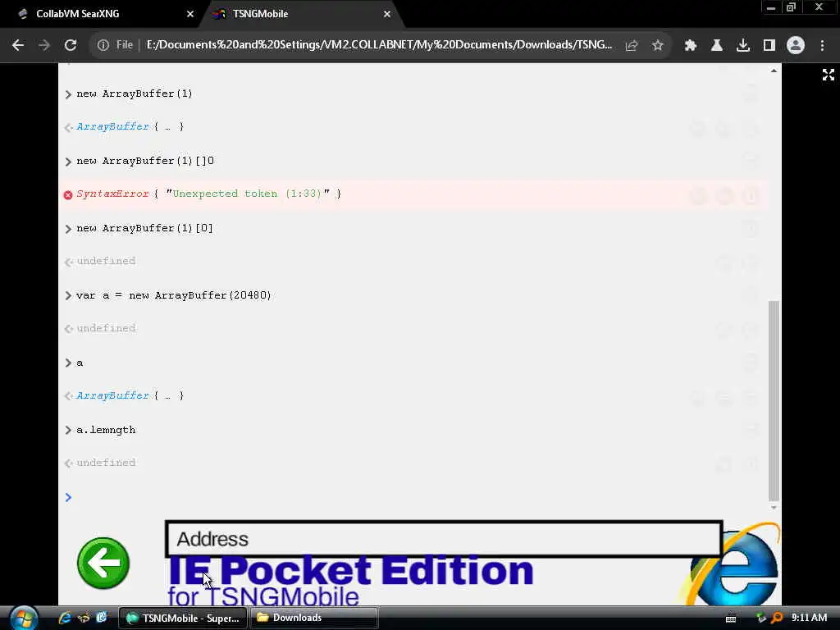Expand ArrayBuffer result below 'a' entry
Viewport: 840px width, 630px height.
pos(130,396)
